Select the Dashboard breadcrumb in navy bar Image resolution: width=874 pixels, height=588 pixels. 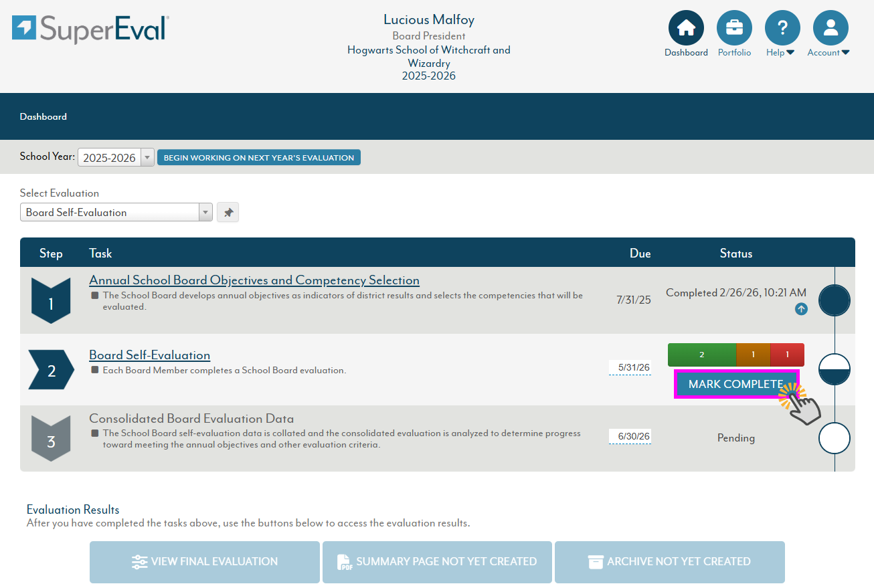click(x=43, y=116)
